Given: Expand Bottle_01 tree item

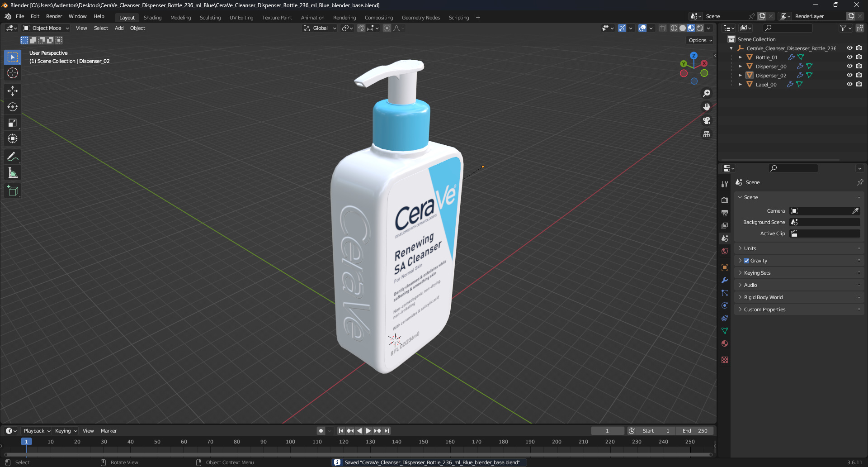Looking at the screenshot, I should click(x=740, y=57).
